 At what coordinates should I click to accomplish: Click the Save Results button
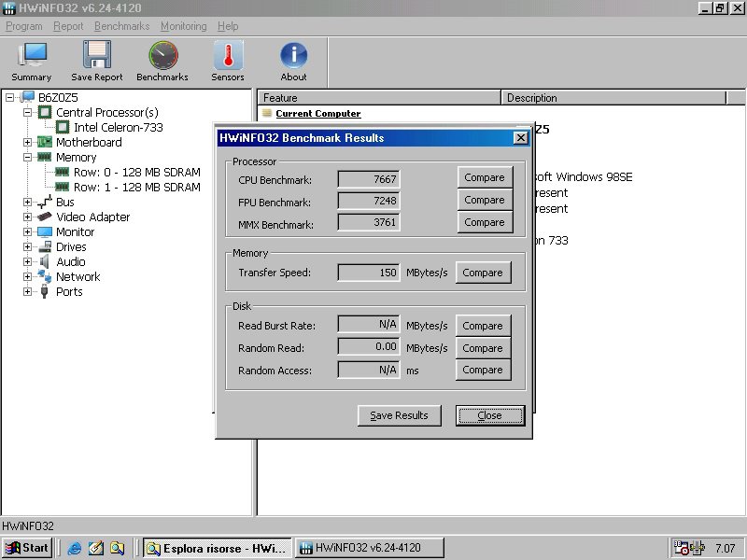click(x=399, y=415)
